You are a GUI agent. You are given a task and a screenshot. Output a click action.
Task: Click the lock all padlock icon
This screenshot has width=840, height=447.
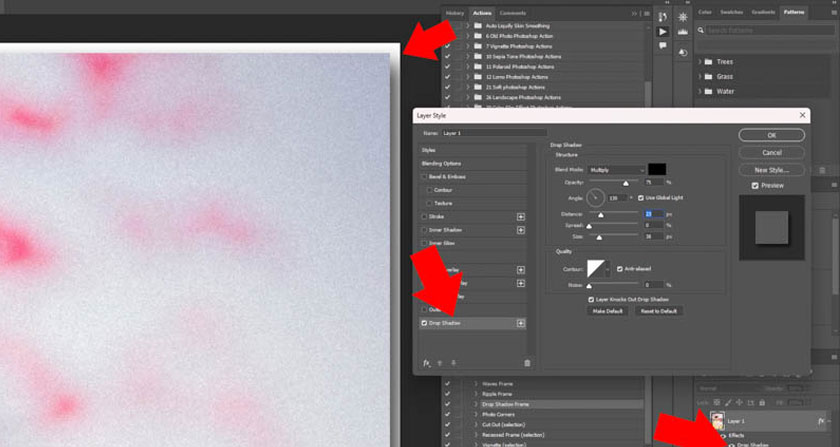(x=762, y=402)
